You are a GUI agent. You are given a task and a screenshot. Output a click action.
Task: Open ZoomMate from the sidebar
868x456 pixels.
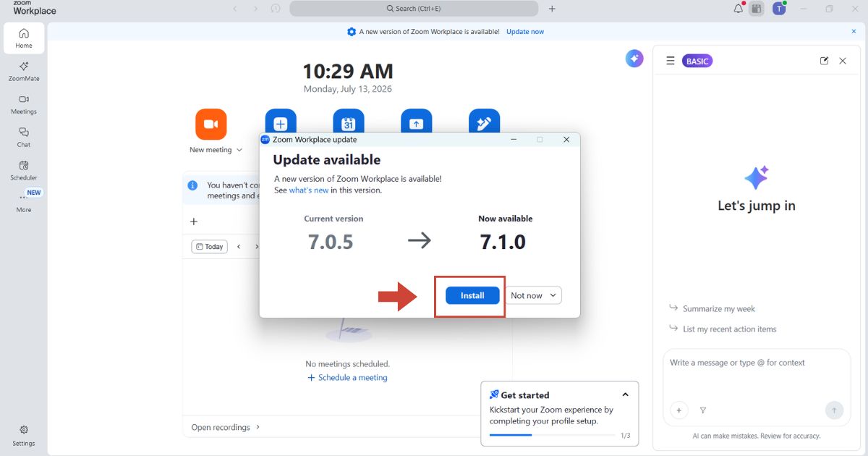[24, 71]
